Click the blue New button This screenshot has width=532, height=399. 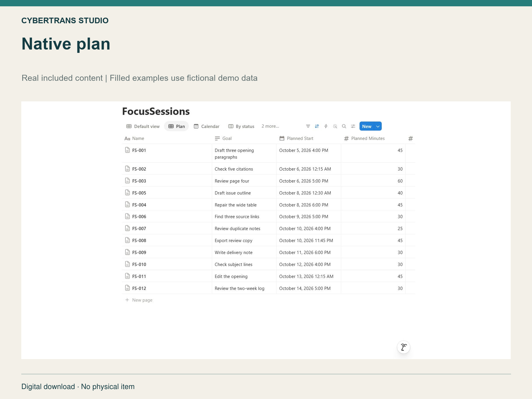[x=367, y=126]
